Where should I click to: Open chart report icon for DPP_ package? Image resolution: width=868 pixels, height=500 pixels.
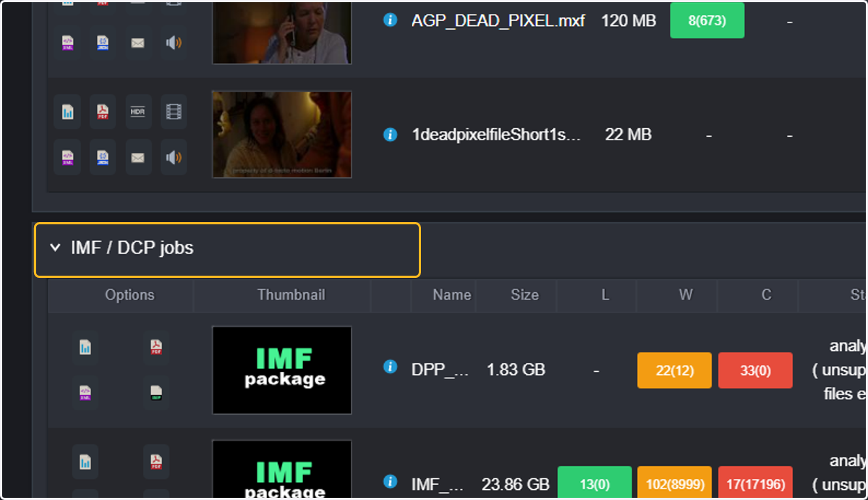point(85,347)
